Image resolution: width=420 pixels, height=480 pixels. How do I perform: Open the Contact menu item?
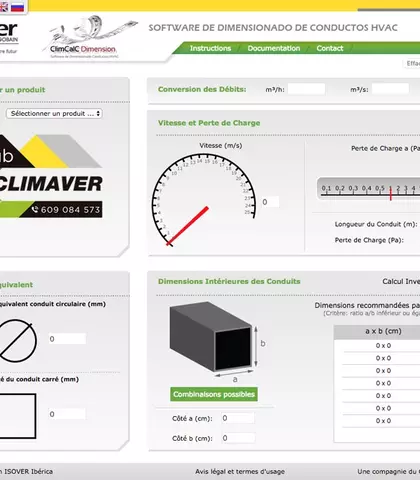(x=330, y=48)
